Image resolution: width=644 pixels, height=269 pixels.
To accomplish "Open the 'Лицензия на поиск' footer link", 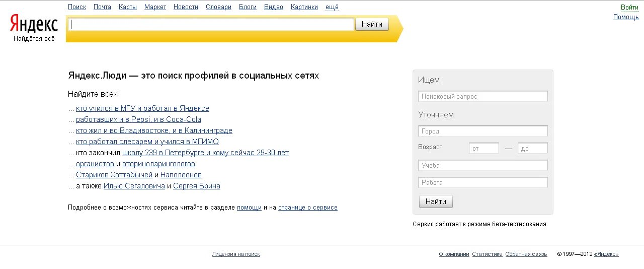I will click(x=236, y=254).
